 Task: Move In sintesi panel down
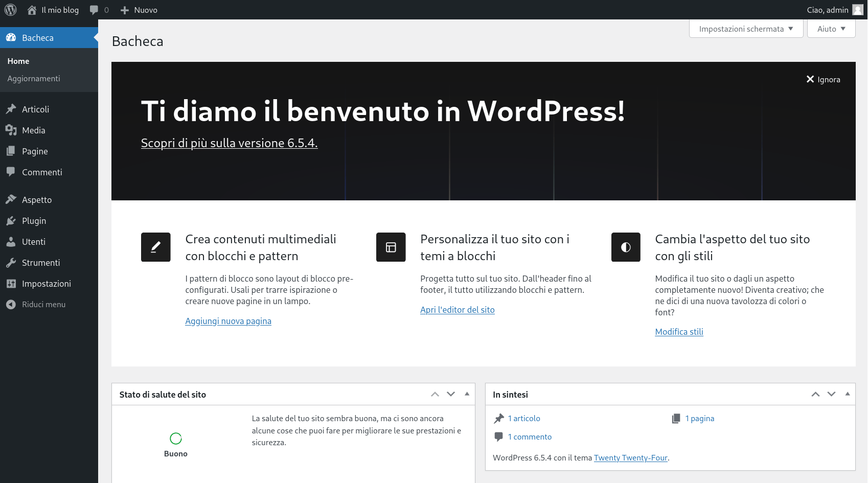point(832,394)
